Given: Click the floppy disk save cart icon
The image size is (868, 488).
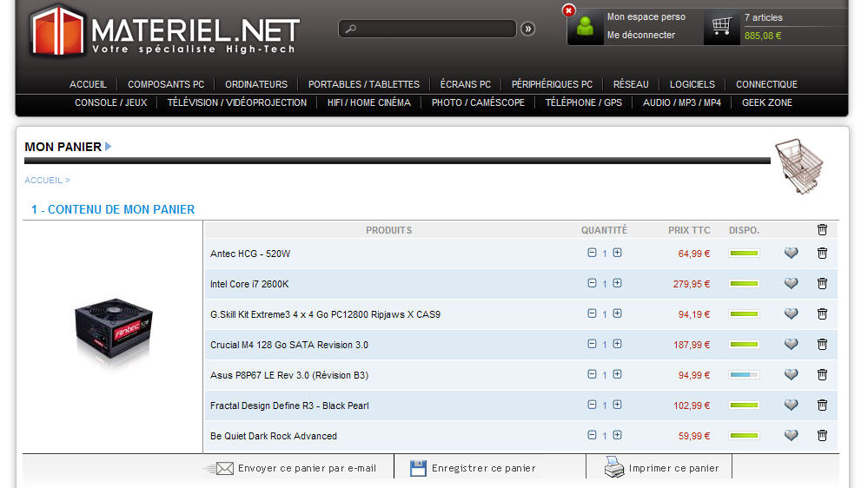Looking at the screenshot, I should click(x=418, y=468).
